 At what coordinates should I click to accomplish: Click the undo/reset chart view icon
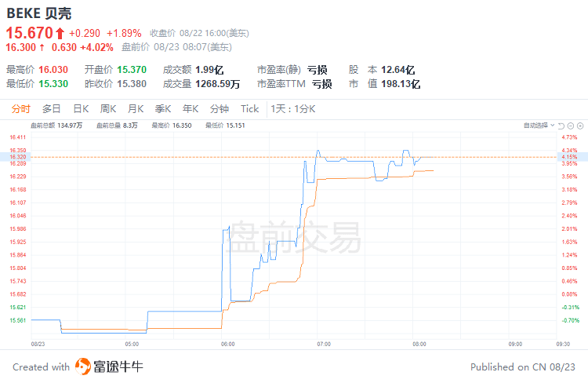click(561, 126)
